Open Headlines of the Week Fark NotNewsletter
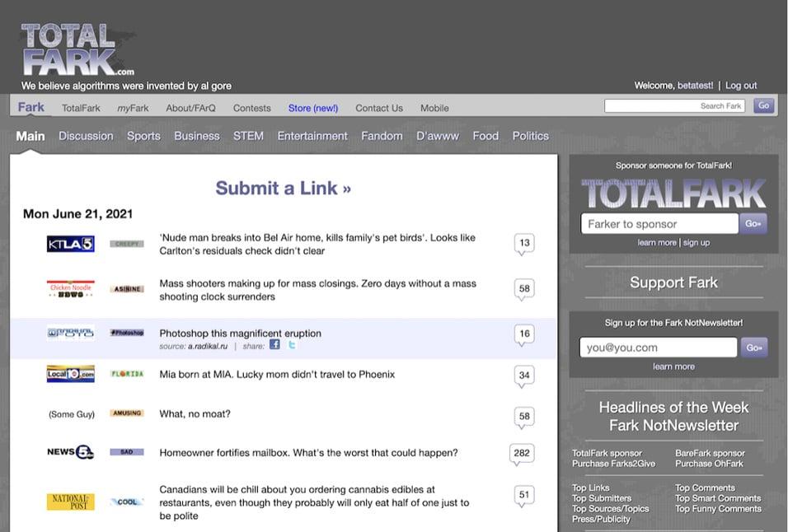Image resolution: width=788 pixels, height=532 pixels. [x=674, y=416]
